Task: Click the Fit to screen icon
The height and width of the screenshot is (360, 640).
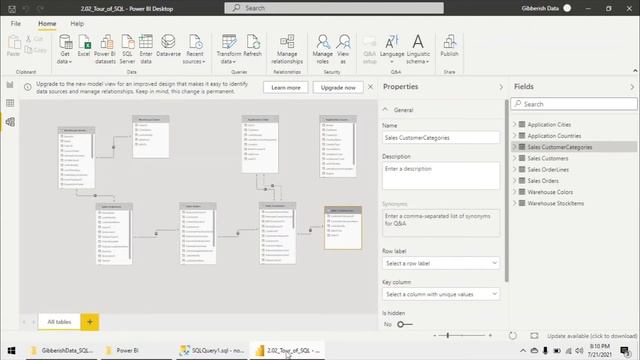Action: click(x=534, y=336)
